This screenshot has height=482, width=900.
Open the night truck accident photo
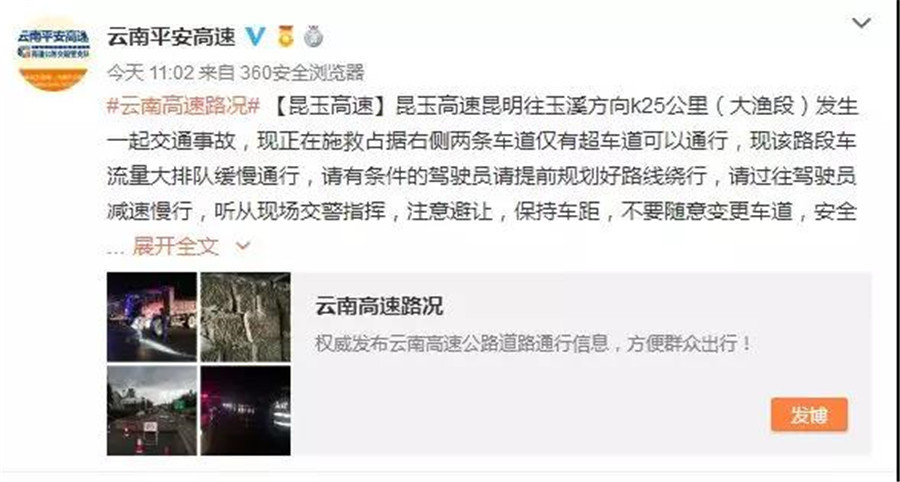pos(152,317)
